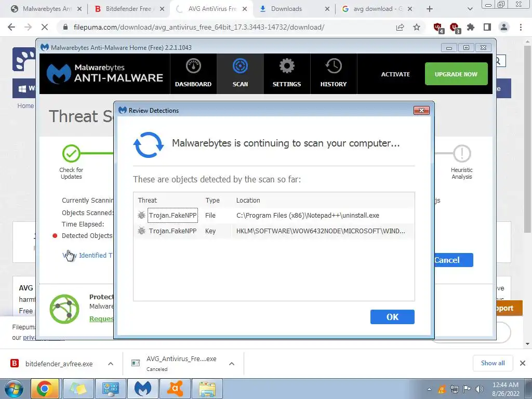Confirm the Review Detections dialog with OK
The image size is (532, 399).
(x=392, y=317)
